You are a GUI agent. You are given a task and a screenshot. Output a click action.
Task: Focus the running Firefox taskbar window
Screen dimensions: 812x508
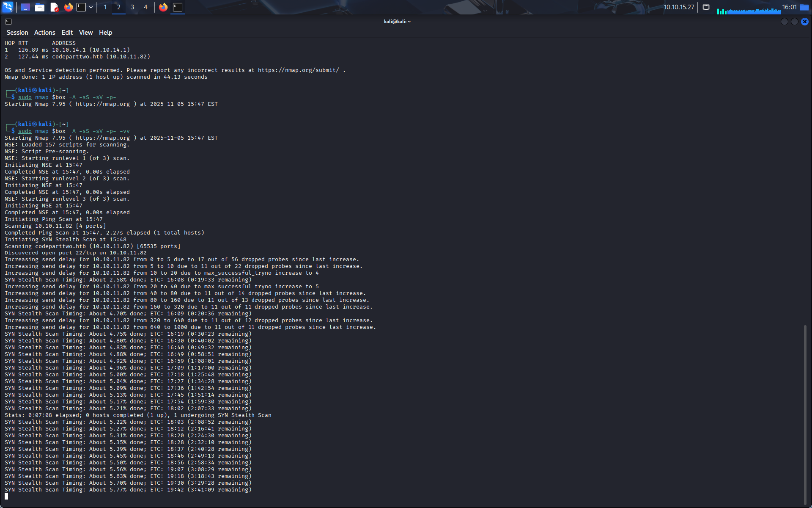pyautogui.click(x=163, y=7)
